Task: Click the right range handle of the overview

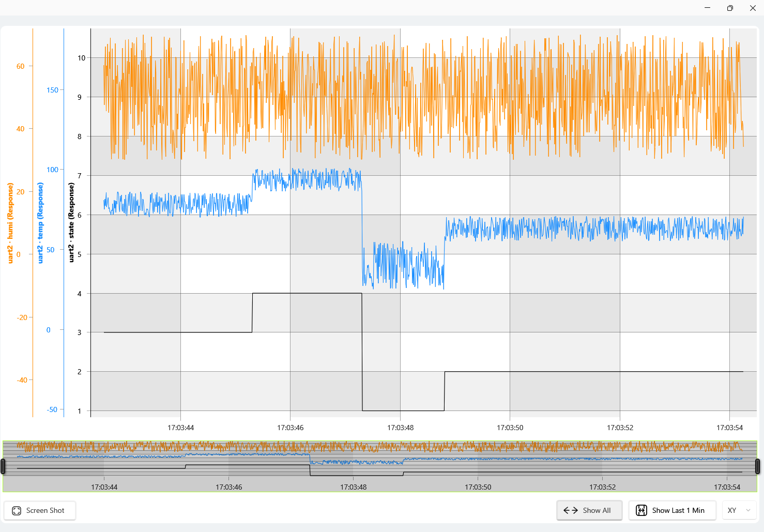Action: (757, 466)
